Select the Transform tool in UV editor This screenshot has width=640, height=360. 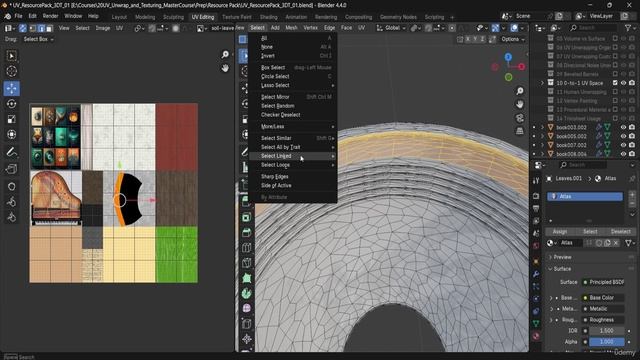pos(11,134)
